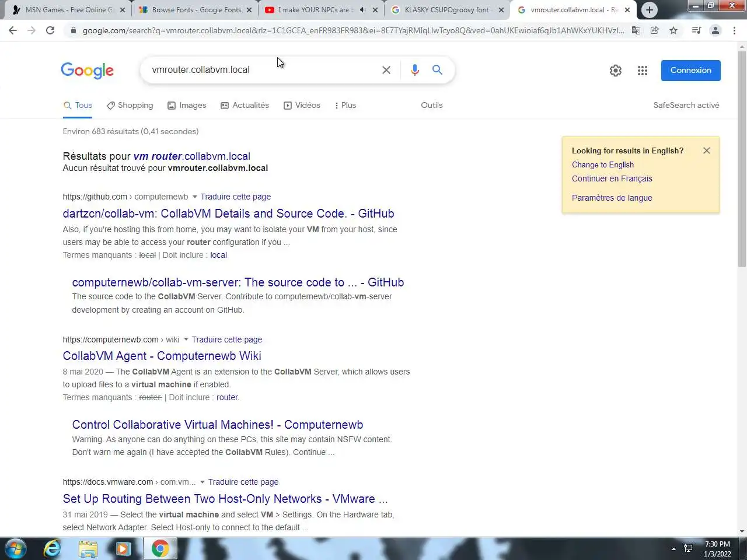The height and width of the screenshot is (560, 747).
Task: Click the network tray icon
Action: tap(688, 549)
